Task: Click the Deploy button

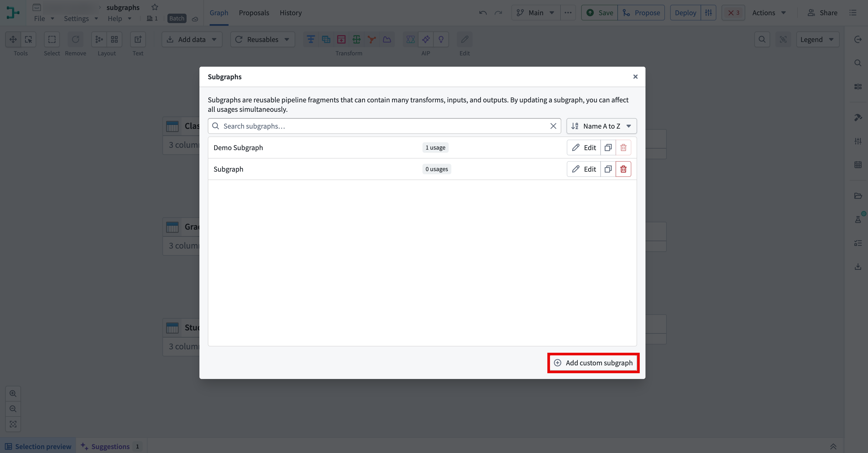Action: pyautogui.click(x=685, y=13)
